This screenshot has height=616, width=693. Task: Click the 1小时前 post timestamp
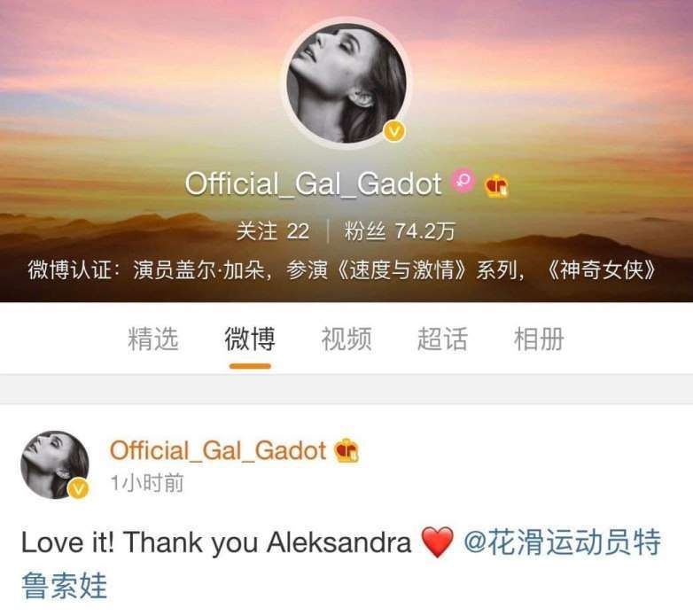pos(147,482)
